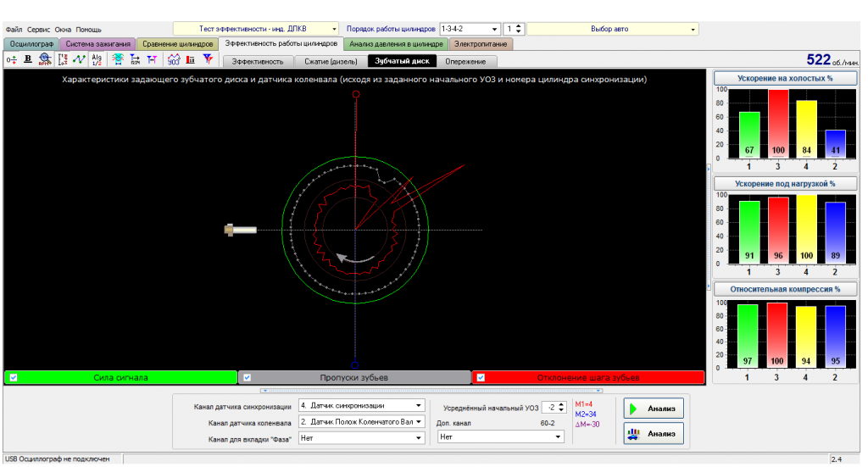Click Анализ button with car chart icon
This screenshot has height=467, width=868.
tap(654, 433)
